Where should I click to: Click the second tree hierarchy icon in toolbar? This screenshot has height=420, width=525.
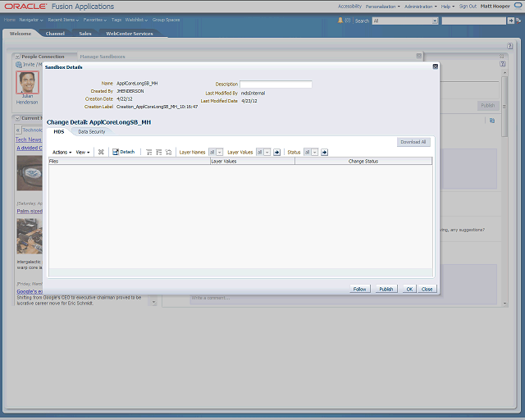pyautogui.click(x=158, y=153)
